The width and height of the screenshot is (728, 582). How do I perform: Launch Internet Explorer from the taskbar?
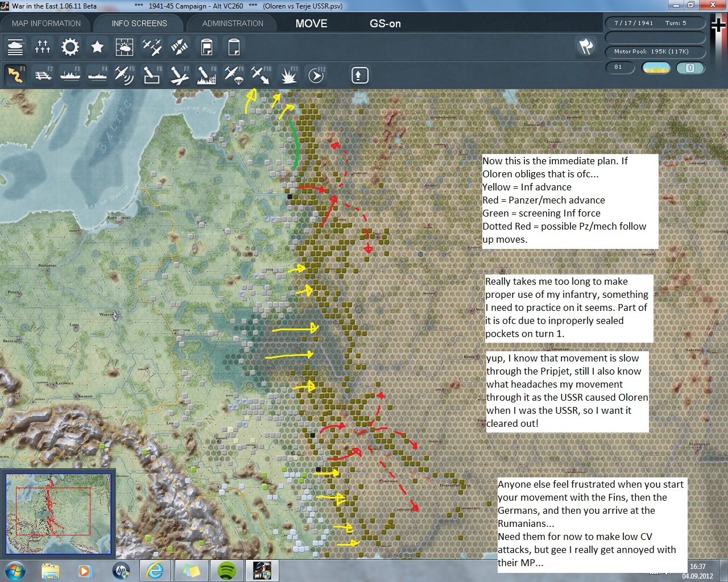tap(155, 570)
